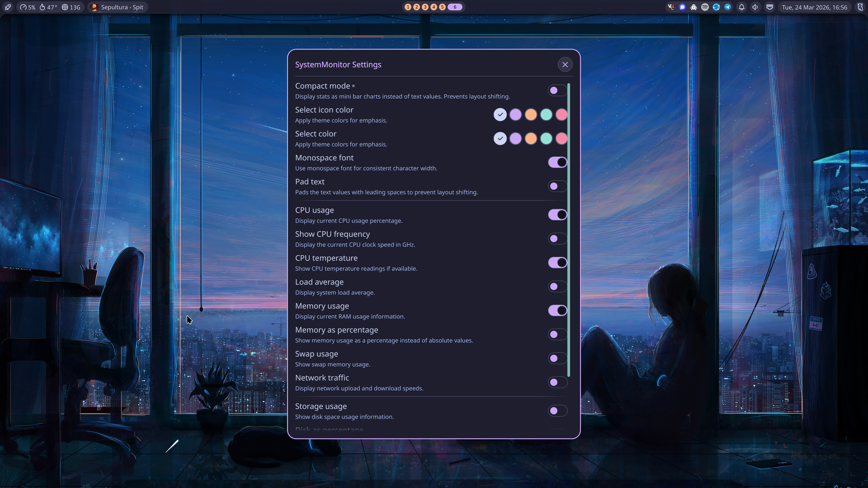The image size is (868, 488).
Task: Open Spotify from the system tray
Action: (x=705, y=7)
